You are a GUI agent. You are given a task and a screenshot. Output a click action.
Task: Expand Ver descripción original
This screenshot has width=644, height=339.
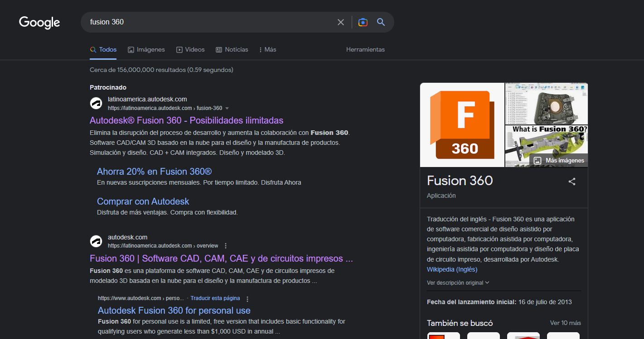tap(458, 282)
